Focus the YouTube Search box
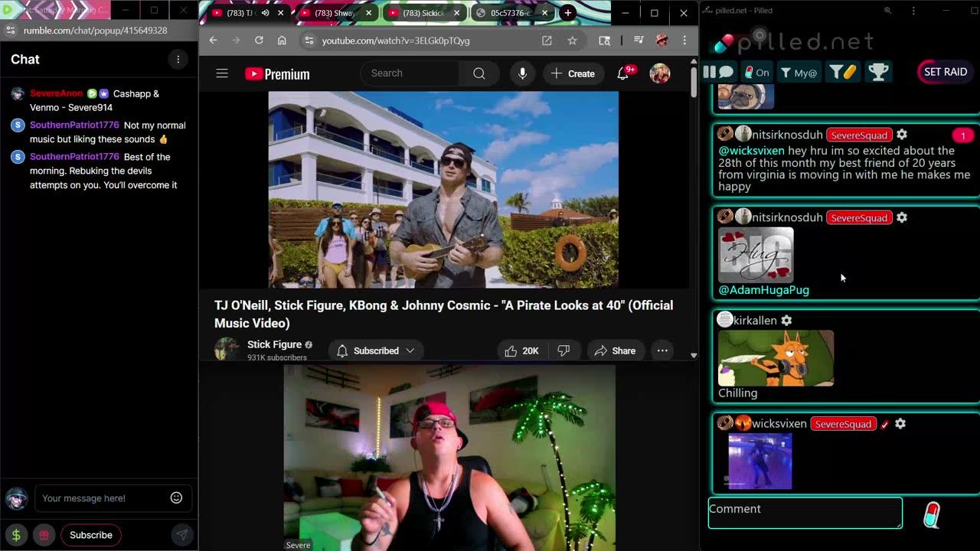This screenshot has width=980, height=551. coord(410,73)
